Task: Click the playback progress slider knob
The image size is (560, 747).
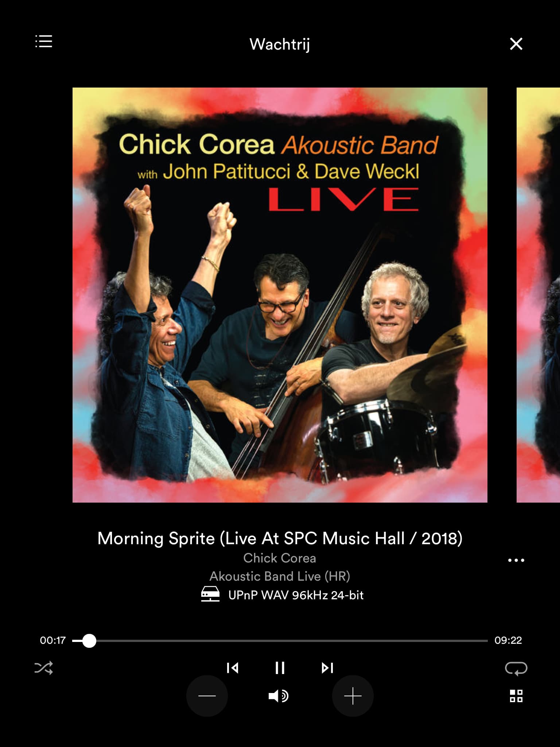Action: (89, 640)
